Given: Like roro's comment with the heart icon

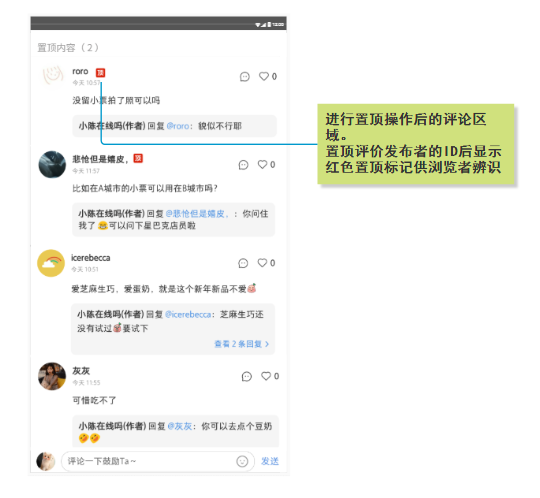Looking at the screenshot, I should tap(264, 76).
